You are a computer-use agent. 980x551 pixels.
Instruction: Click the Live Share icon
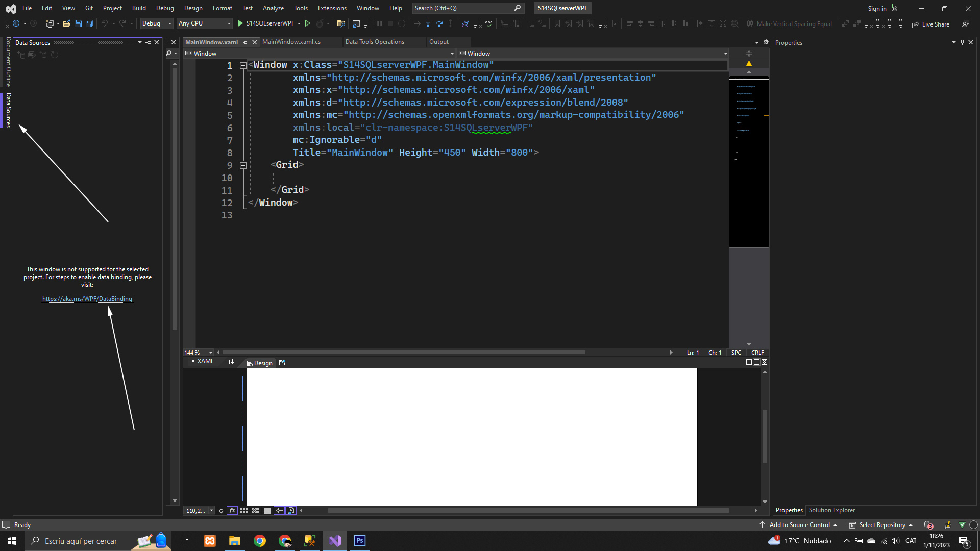[915, 24]
